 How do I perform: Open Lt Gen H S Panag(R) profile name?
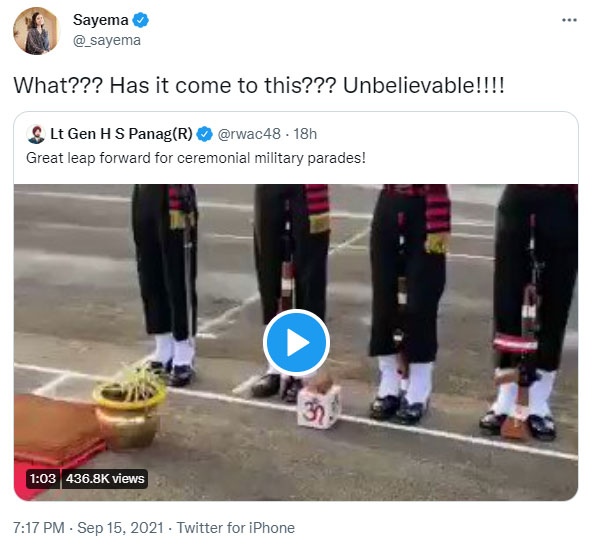[x=121, y=134]
